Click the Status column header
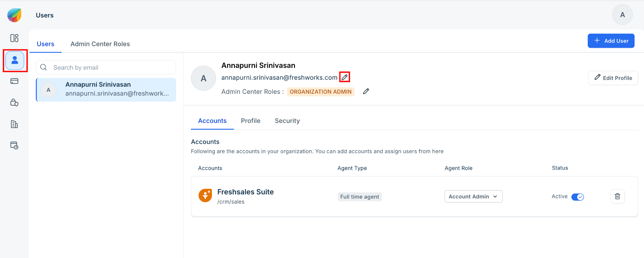Screen dimensions: 644x258 coord(560,168)
